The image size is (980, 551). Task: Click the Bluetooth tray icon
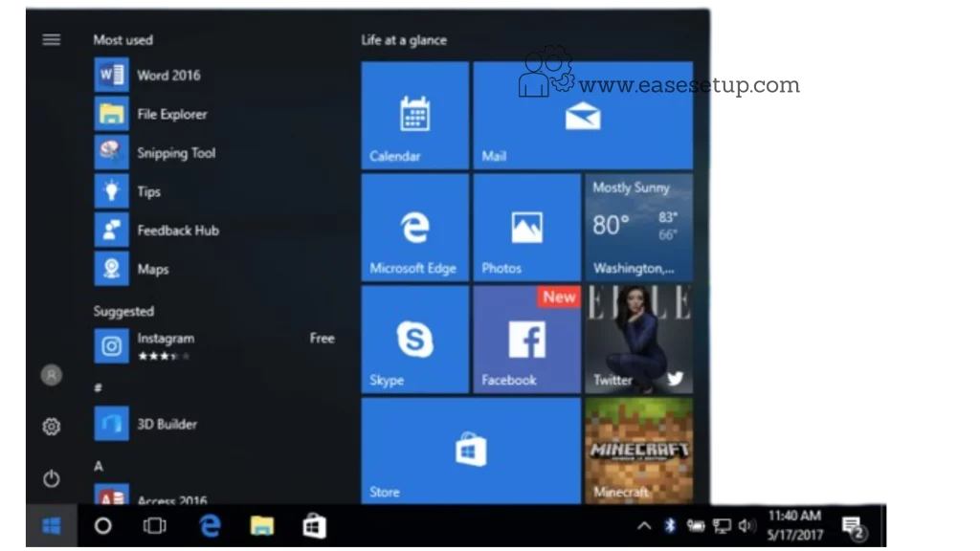click(670, 526)
